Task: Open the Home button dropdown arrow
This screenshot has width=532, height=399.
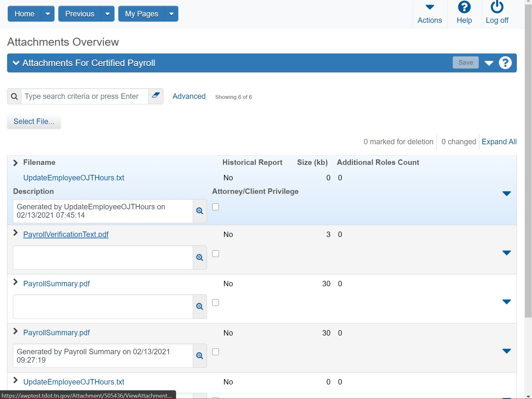Action: tap(48, 14)
